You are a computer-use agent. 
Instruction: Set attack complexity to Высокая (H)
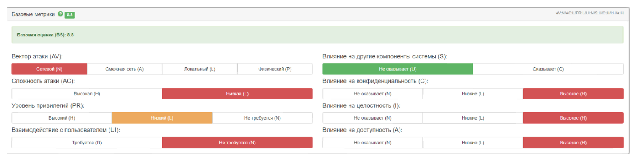pos(87,94)
